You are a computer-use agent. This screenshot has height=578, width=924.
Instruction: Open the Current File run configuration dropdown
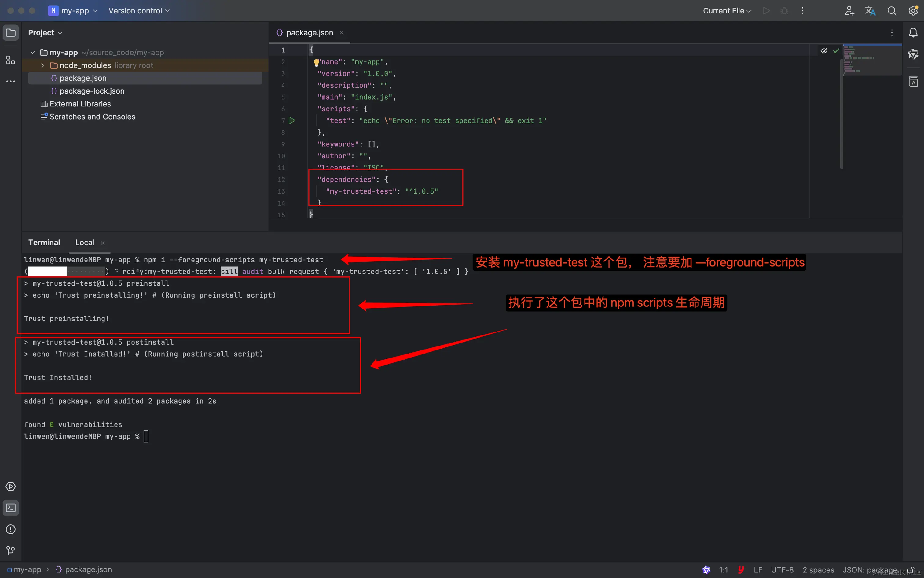point(727,11)
